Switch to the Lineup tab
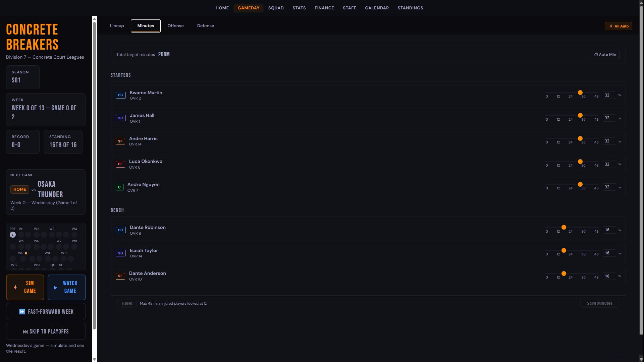This screenshot has height=362, width=644. [x=117, y=26]
